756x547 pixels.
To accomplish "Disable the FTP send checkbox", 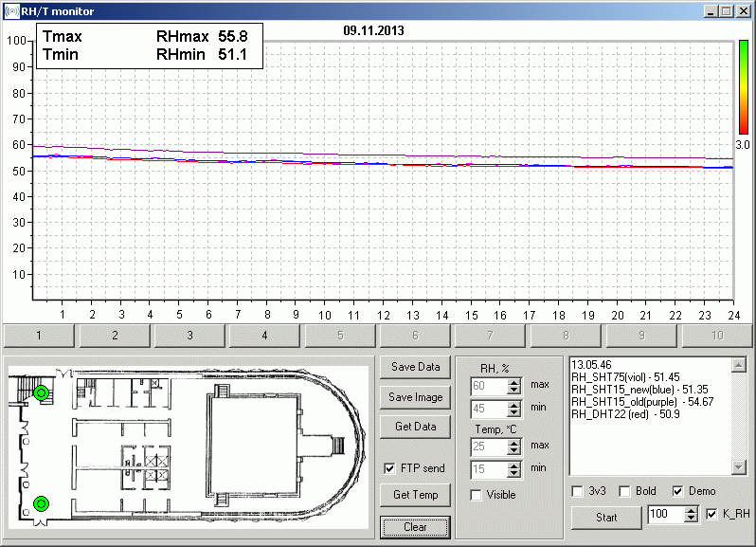I will [x=389, y=468].
